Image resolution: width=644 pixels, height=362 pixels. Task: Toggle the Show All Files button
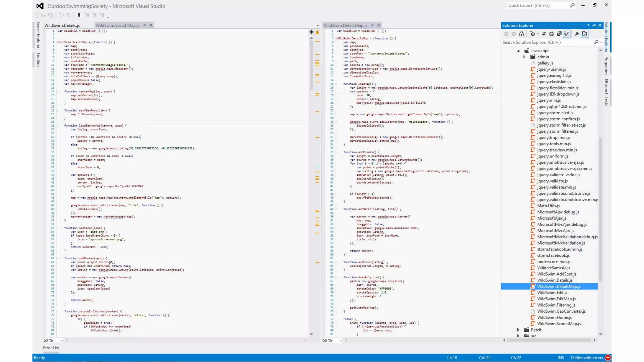567,34
